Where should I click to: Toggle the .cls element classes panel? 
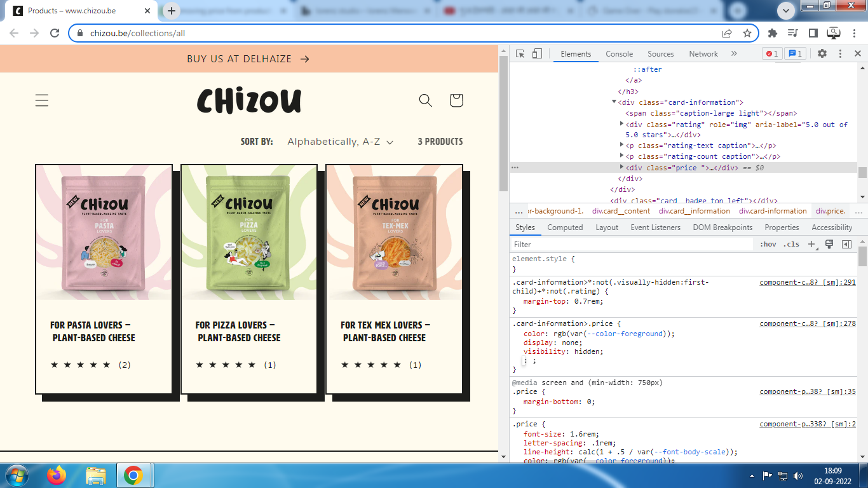pyautogui.click(x=791, y=245)
